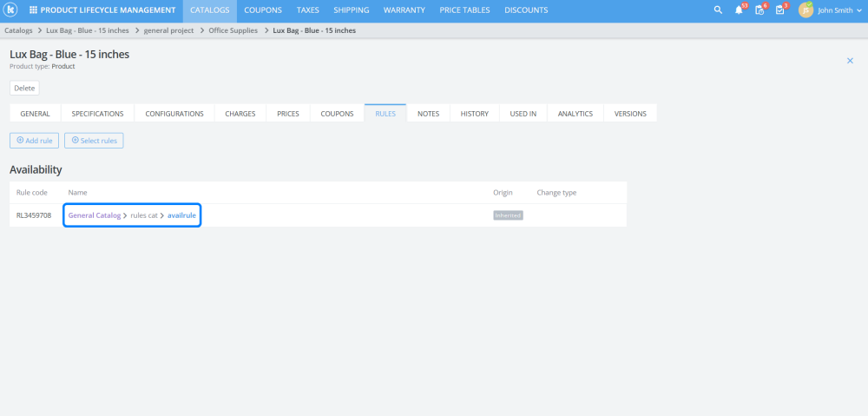Open the General Catalog link
The width and height of the screenshot is (868, 416).
(94, 215)
